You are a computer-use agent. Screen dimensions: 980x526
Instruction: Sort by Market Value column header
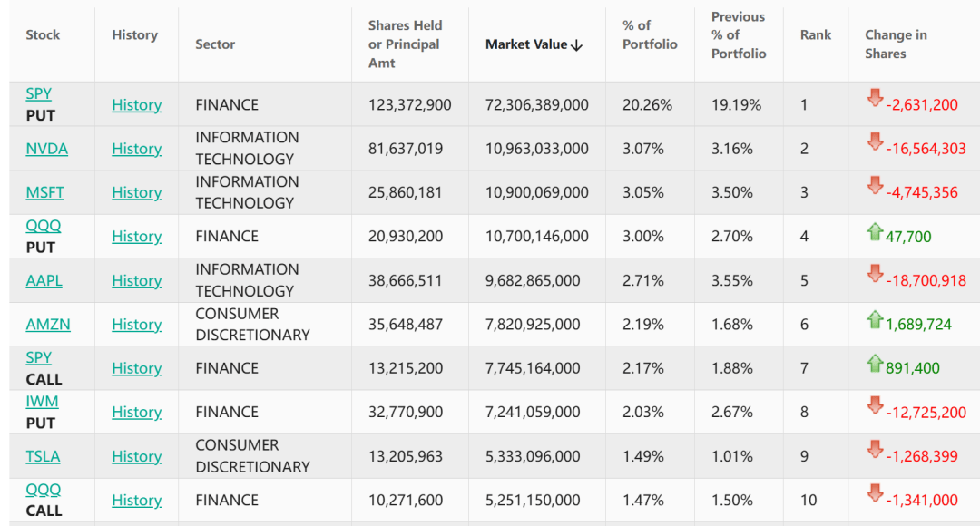[x=534, y=44]
